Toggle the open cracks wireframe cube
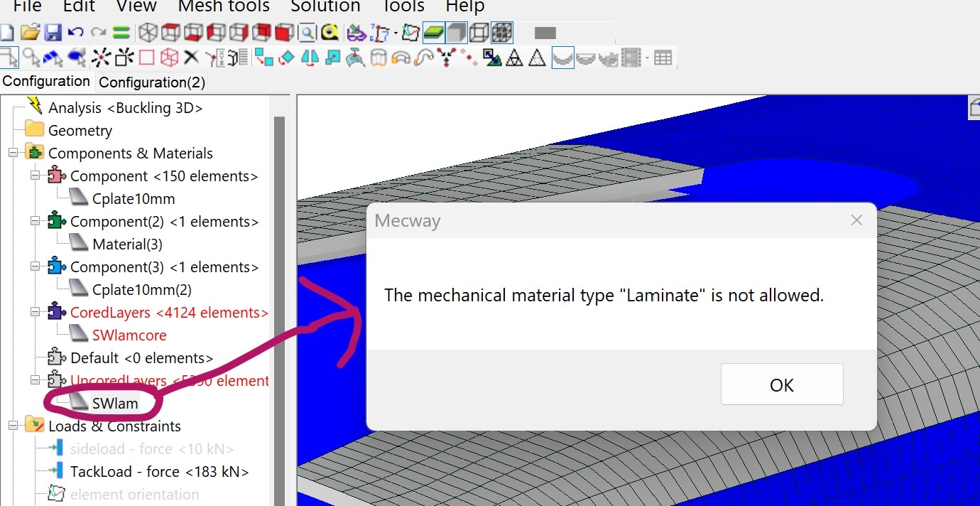 pyautogui.click(x=479, y=33)
